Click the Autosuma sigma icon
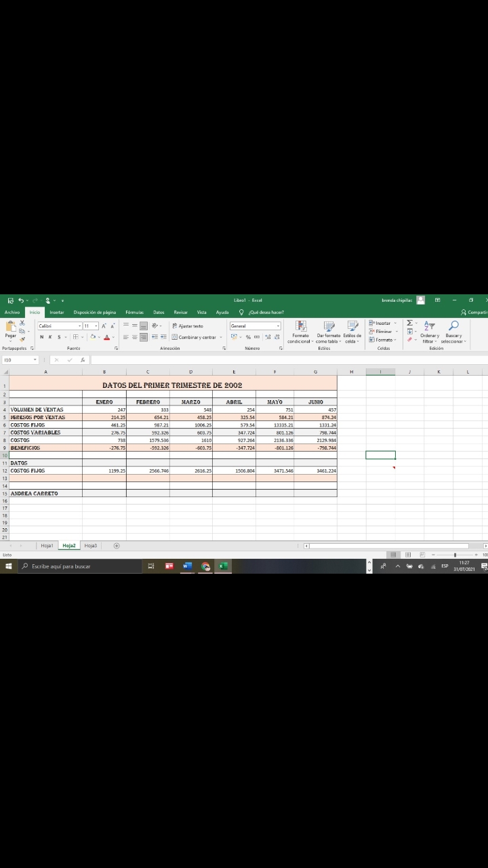This screenshot has height=868, width=488. coord(410,323)
